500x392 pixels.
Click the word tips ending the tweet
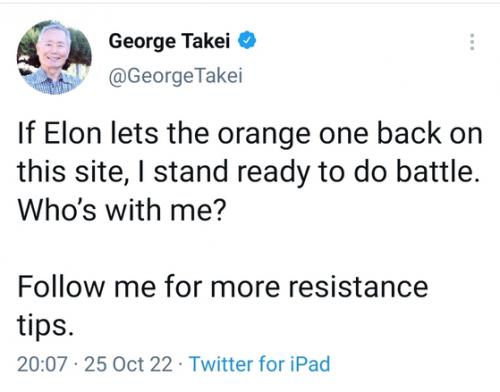[x=45, y=325]
